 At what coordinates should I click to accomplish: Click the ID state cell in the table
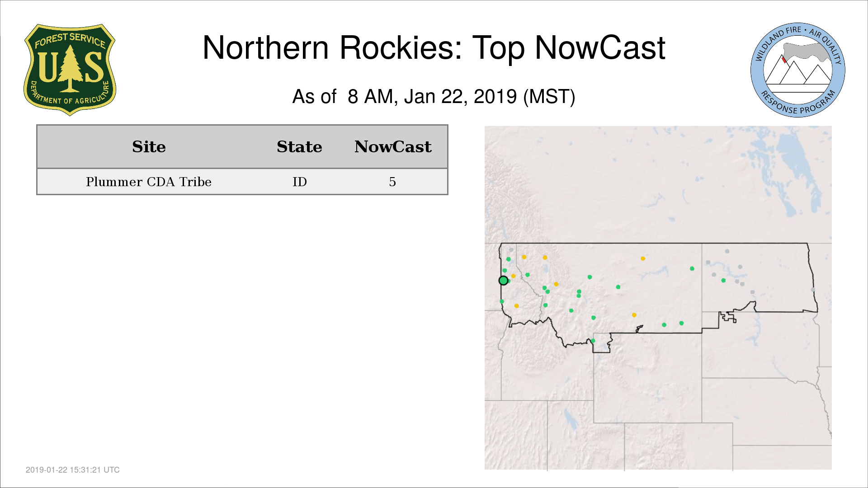(x=299, y=182)
